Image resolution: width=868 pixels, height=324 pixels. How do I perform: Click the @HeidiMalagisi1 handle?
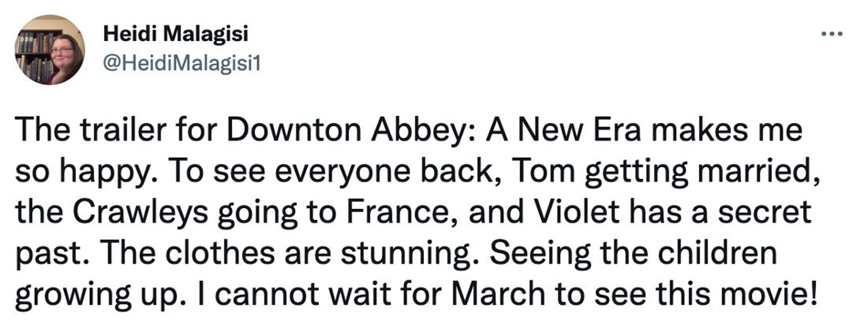click(182, 63)
